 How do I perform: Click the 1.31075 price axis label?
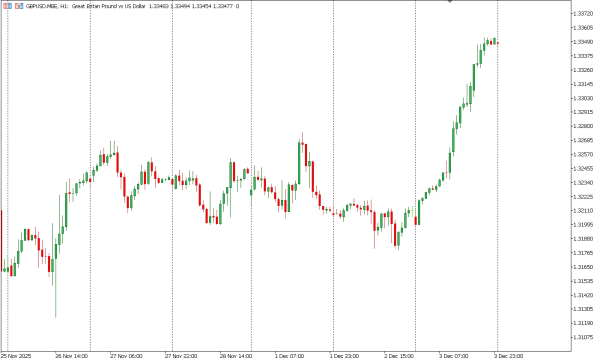click(582, 337)
